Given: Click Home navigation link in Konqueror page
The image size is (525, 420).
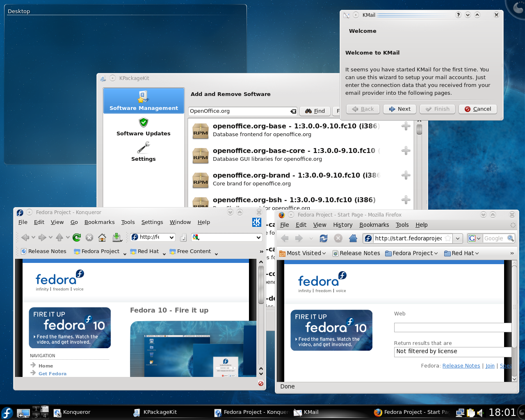Looking at the screenshot, I should click(x=46, y=366).
